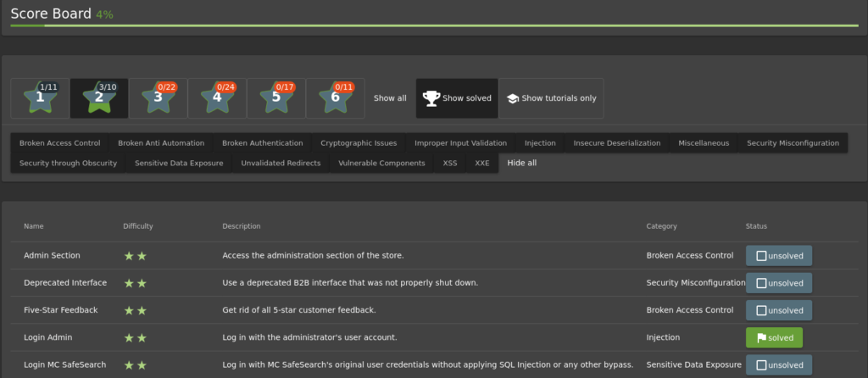Click the 4% progress percentage

tap(104, 15)
